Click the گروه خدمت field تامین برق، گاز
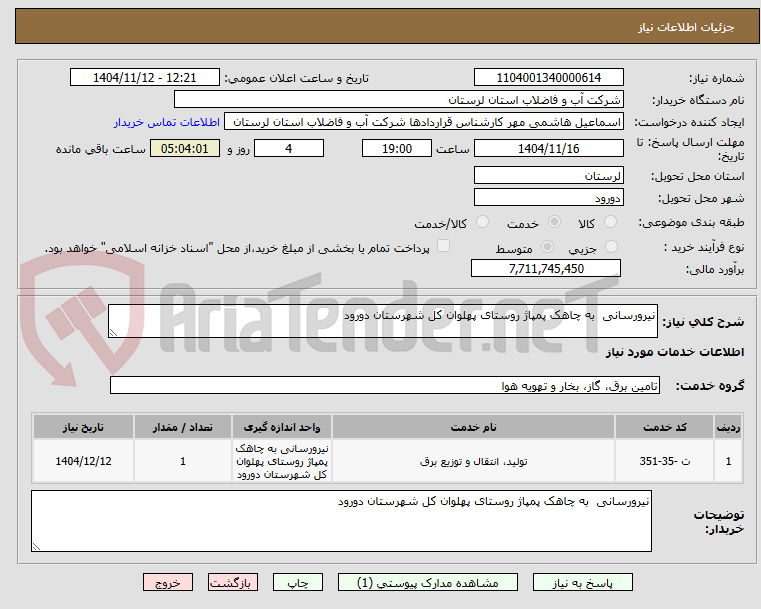 pyautogui.click(x=384, y=386)
